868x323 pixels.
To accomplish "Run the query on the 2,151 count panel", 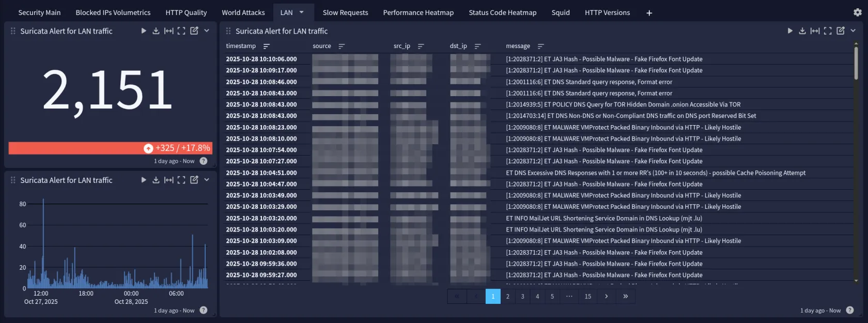I will coord(144,31).
